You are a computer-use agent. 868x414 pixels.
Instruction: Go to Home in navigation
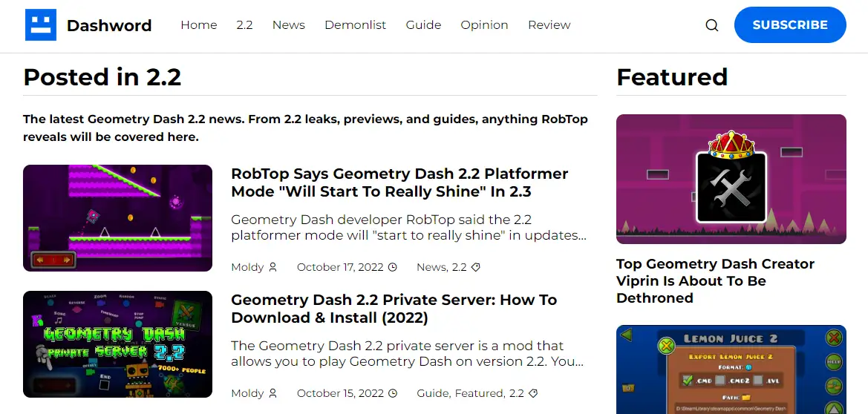pos(199,25)
